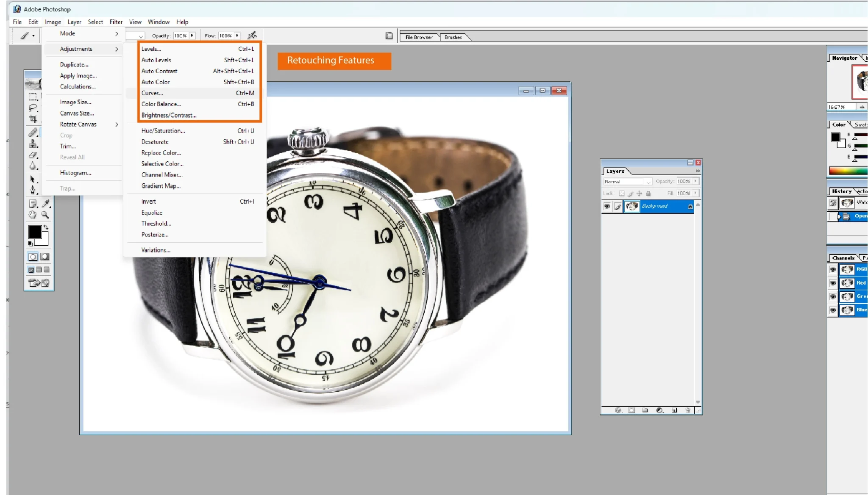Screen dimensions: 868x495
Task: Toggle the Blue channel visibility
Action: pyautogui.click(x=833, y=310)
